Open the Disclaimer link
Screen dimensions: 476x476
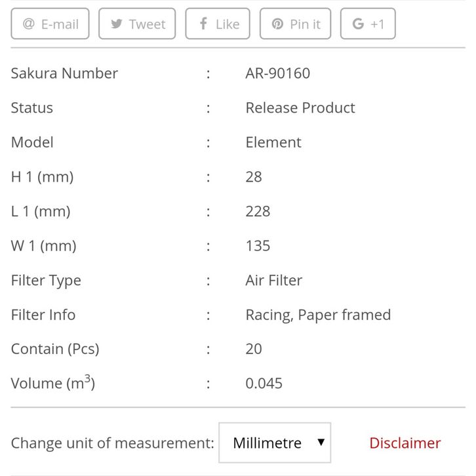tap(405, 443)
